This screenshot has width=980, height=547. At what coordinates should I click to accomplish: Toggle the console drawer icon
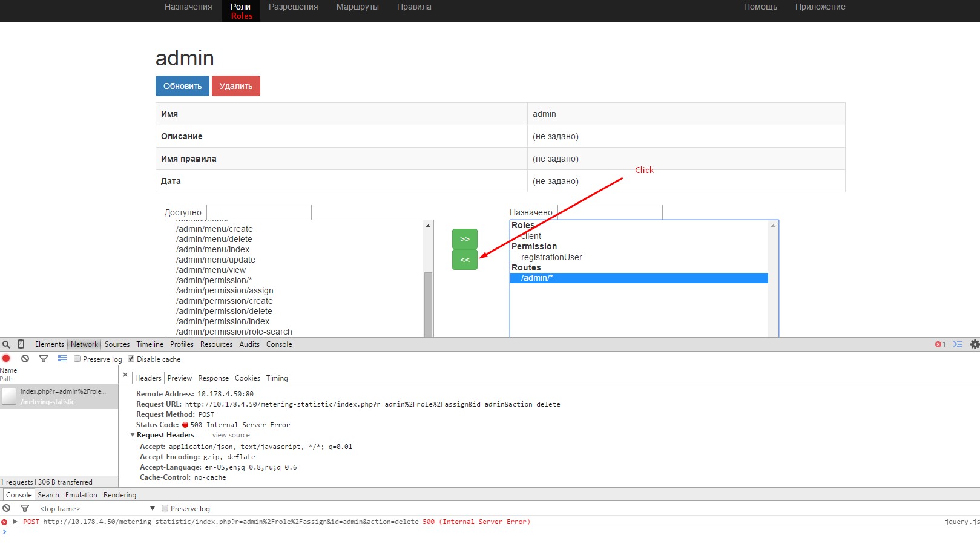coord(958,344)
